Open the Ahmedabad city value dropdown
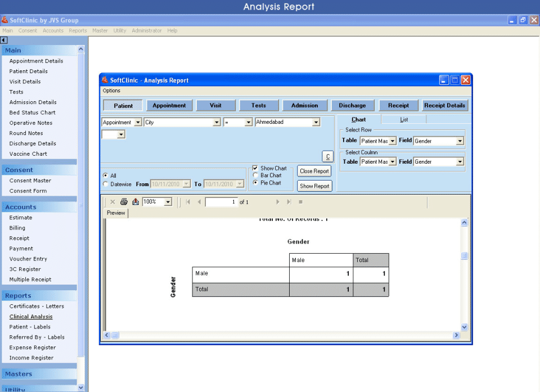This screenshot has width=540, height=392. 315,121
